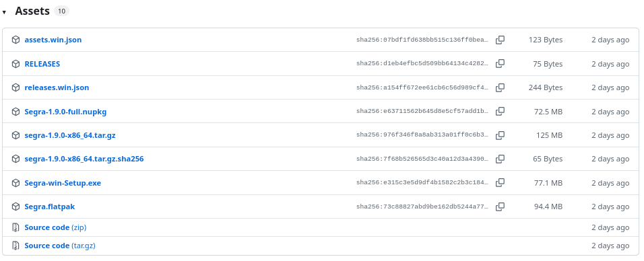Viewport: 644px width, 261px height.
Task: Copy sha256 hash for segra-1.9.0-x86_64.tar.gz
Action: click(x=500, y=135)
